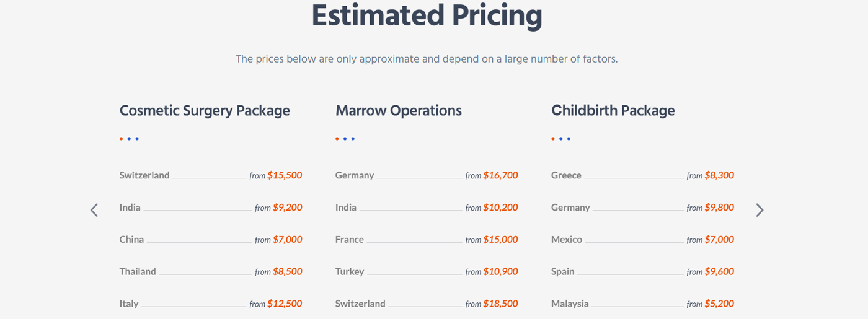
Task: Select the Marrow Operations heading
Action: coord(399,111)
